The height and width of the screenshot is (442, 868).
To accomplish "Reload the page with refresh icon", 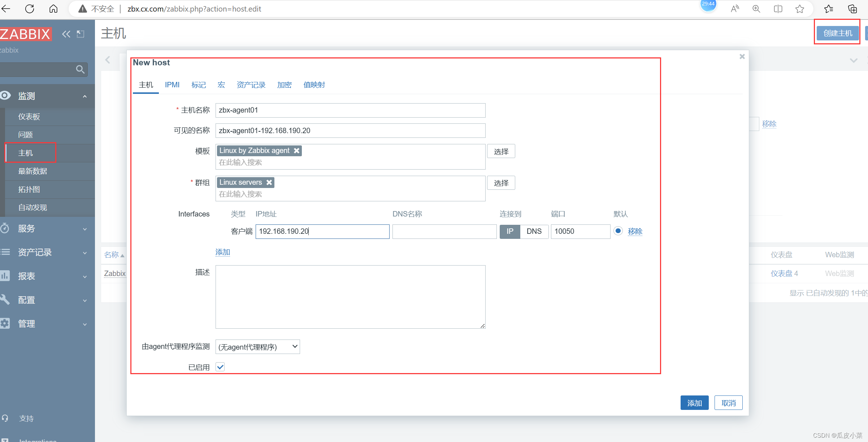I will pyautogui.click(x=30, y=9).
